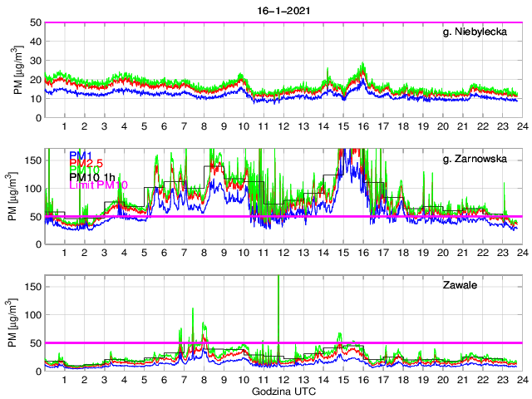The image size is (532, 399).
Task: Click the 30 tick on Niebylecka y-axis
Action: point(37,61)
